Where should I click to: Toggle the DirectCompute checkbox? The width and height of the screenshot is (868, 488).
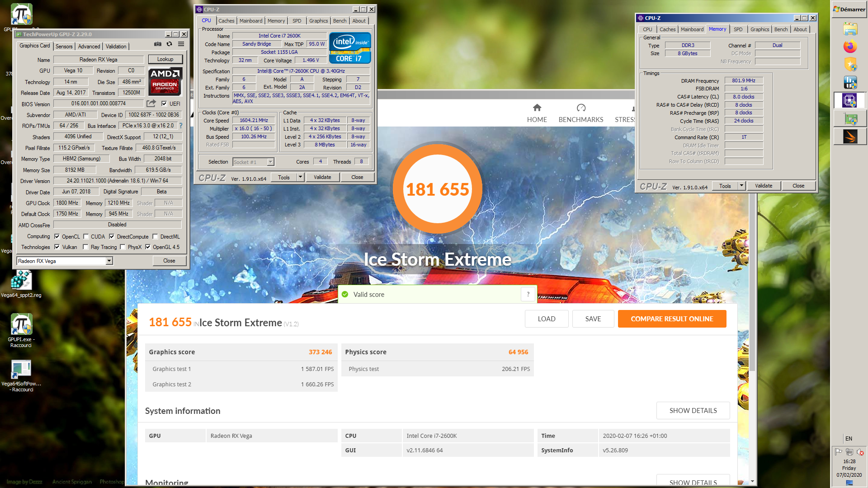tap(112, 236)
